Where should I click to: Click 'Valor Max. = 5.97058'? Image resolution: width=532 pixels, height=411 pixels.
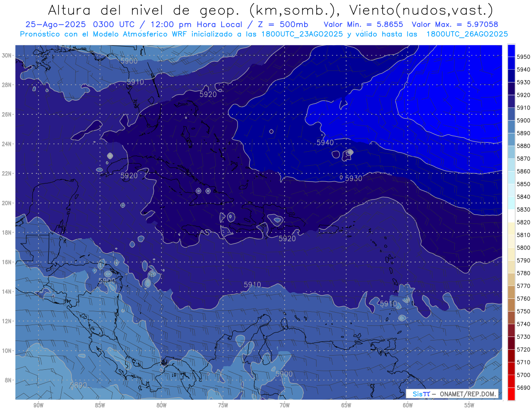(455, 24)
